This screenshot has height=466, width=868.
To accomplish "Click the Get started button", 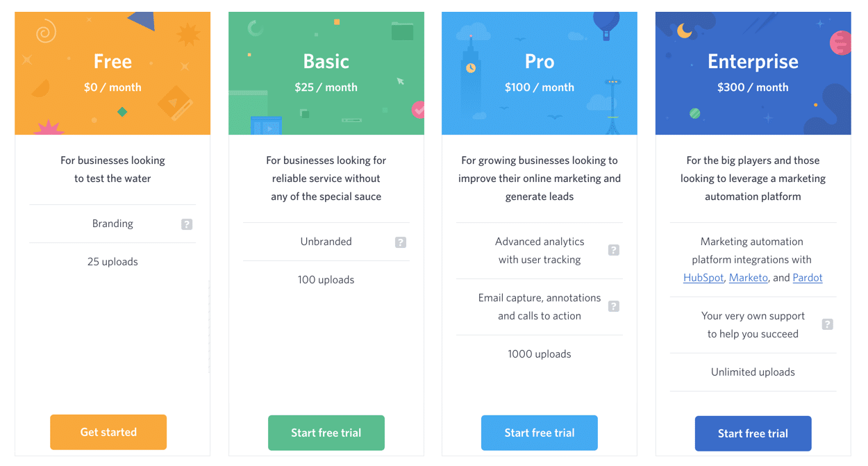I will tap(108, 432).
